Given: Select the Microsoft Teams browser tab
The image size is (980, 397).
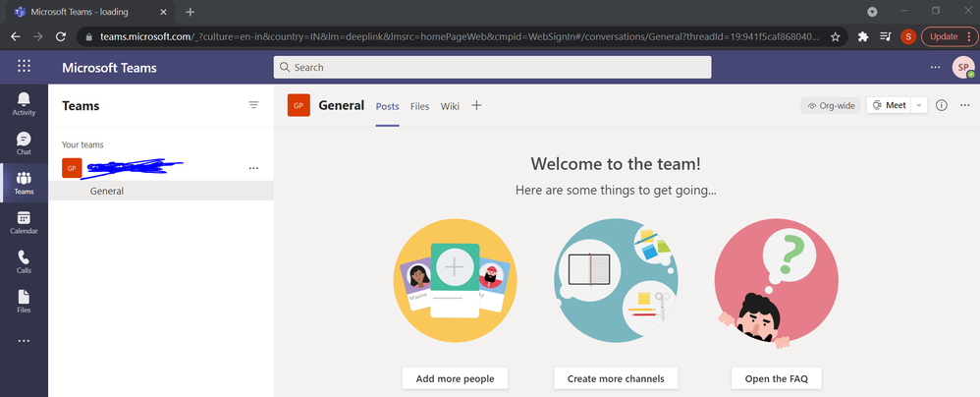Looking at the screenshot, I should 90,12.
